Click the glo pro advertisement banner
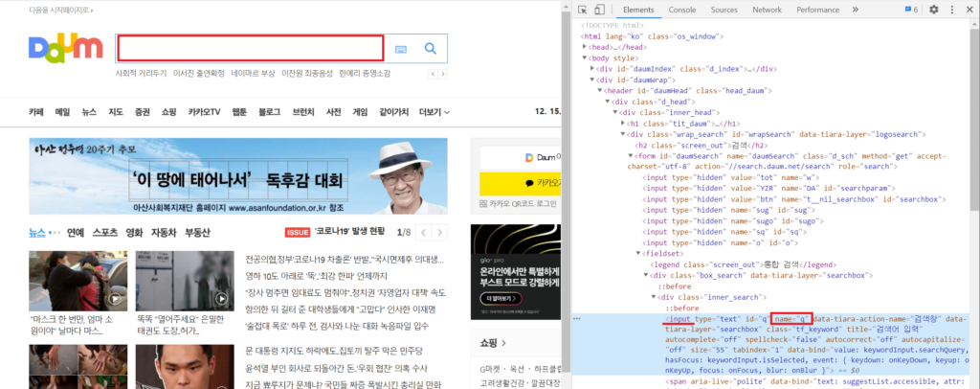Screen dimensions: 980x389 click(516, 270)
